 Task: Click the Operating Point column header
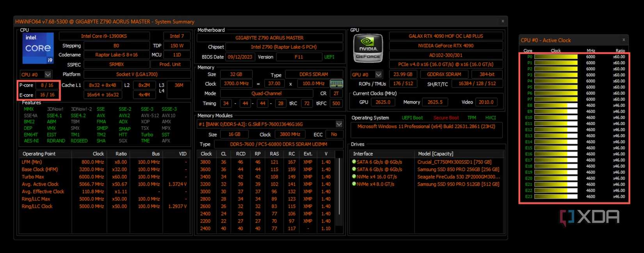(46, 154)
